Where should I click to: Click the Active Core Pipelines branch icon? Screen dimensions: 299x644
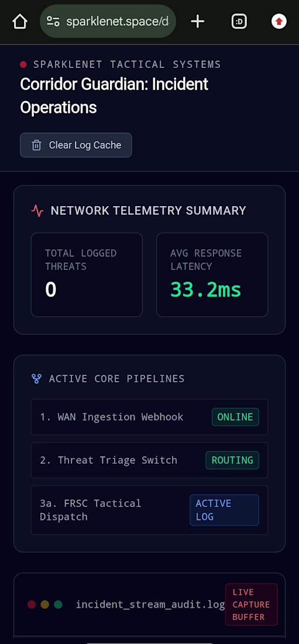36,379
